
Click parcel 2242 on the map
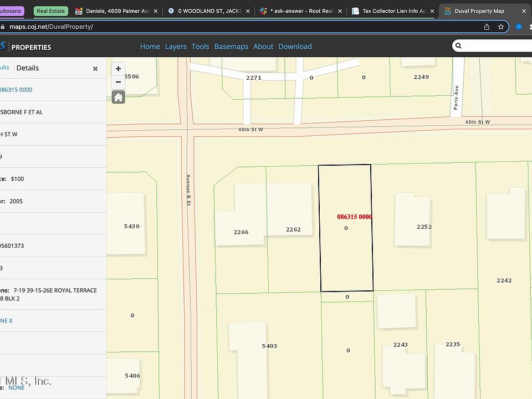click(x=504, y=280)
